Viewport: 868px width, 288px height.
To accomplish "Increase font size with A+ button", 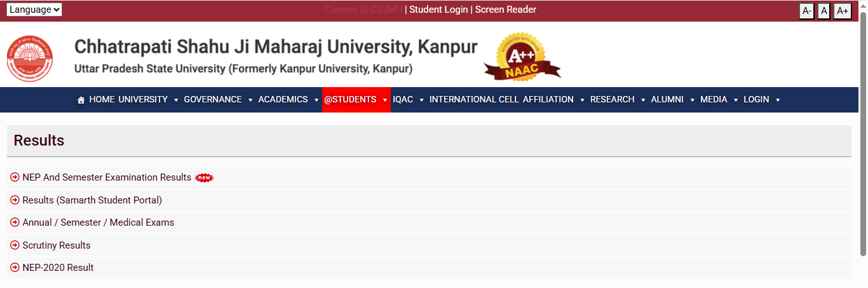I will pos(843,11).
